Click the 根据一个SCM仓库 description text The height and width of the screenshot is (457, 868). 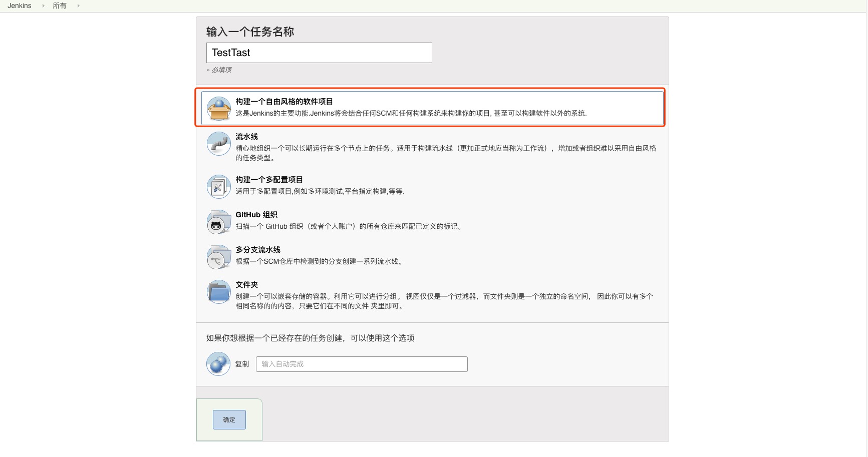coord(320,261)
